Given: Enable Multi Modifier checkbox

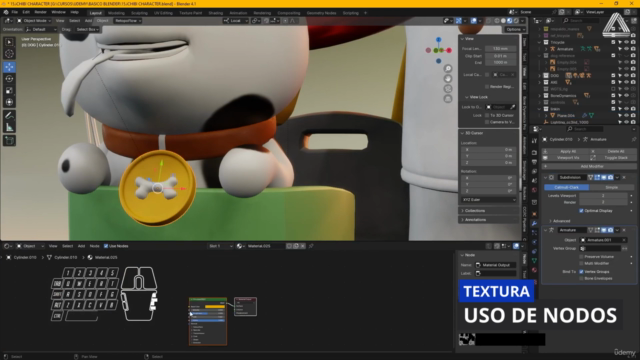Looking at the screenshot, I should coord(581,263).
